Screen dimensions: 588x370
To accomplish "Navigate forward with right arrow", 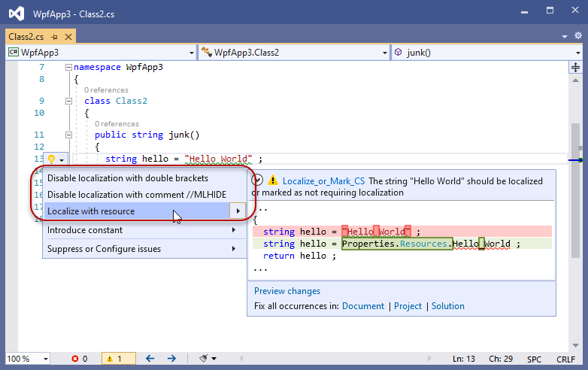I will pos(171,359).
